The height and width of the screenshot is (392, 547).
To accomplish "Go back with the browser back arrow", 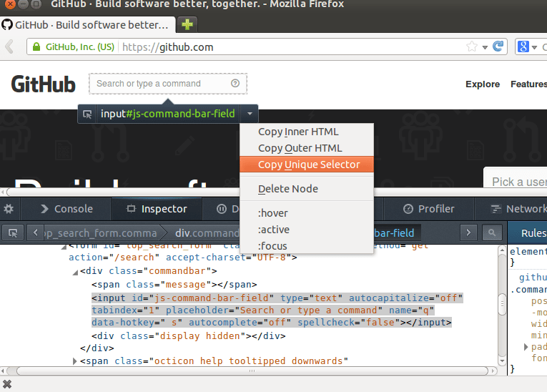I will (10, 46).
